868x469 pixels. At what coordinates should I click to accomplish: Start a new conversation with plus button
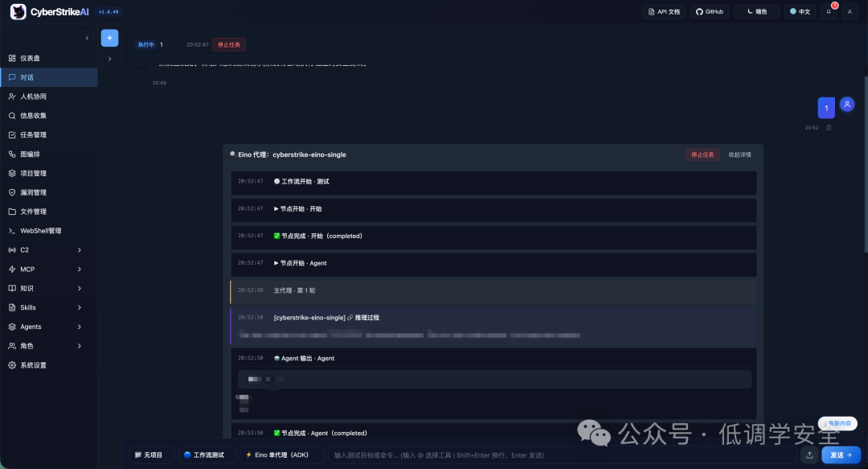click(109, 38)
